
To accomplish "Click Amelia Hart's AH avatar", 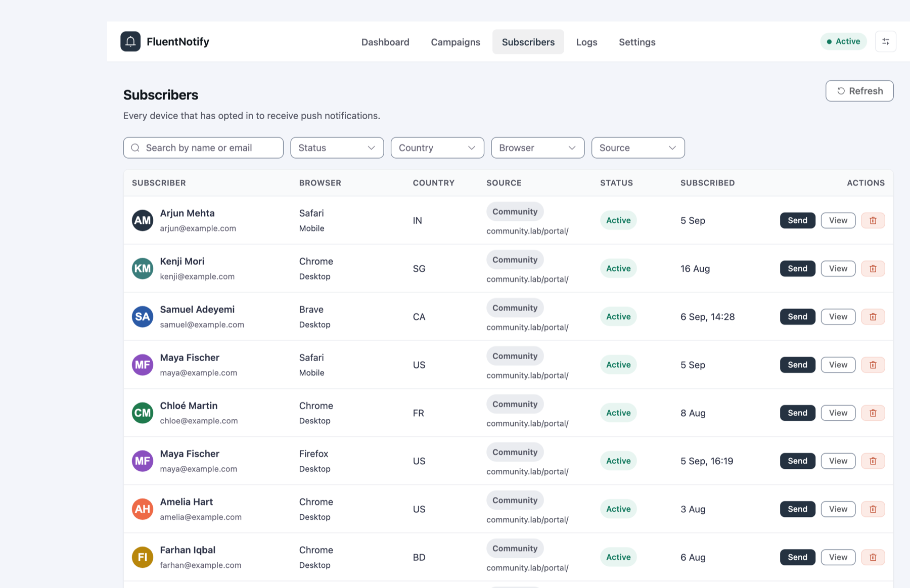I will coord(143,509).
